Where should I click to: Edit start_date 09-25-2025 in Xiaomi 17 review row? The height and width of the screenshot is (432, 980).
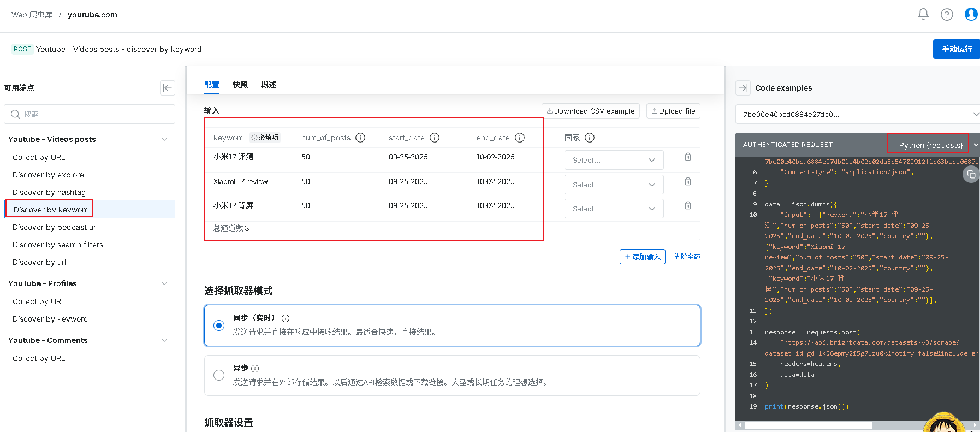(408, 181)
